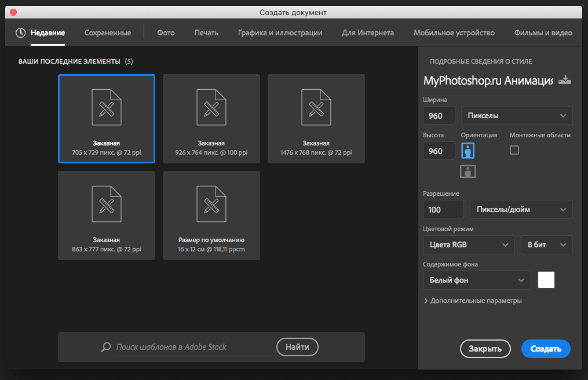This screenshot has width=588, height=380.
Task: Click the save preset icon next to the document name
Action: (x=564, y=81)
